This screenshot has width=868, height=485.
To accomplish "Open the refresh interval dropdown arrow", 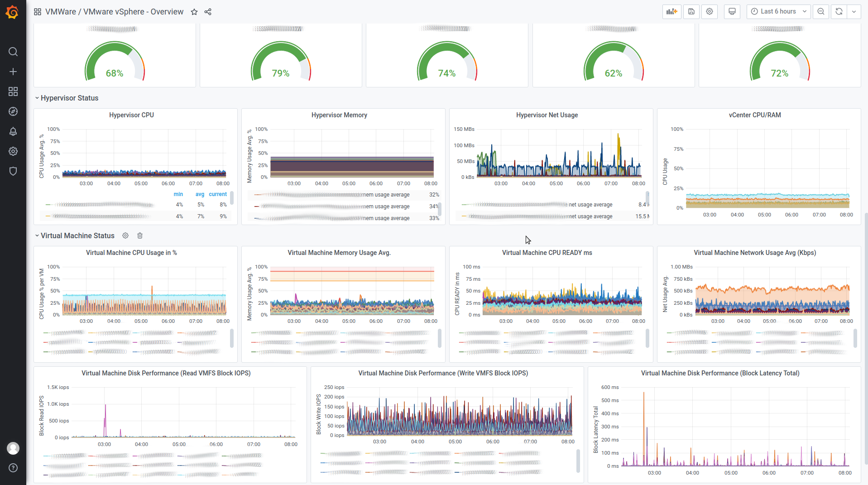I will (854, 12).
